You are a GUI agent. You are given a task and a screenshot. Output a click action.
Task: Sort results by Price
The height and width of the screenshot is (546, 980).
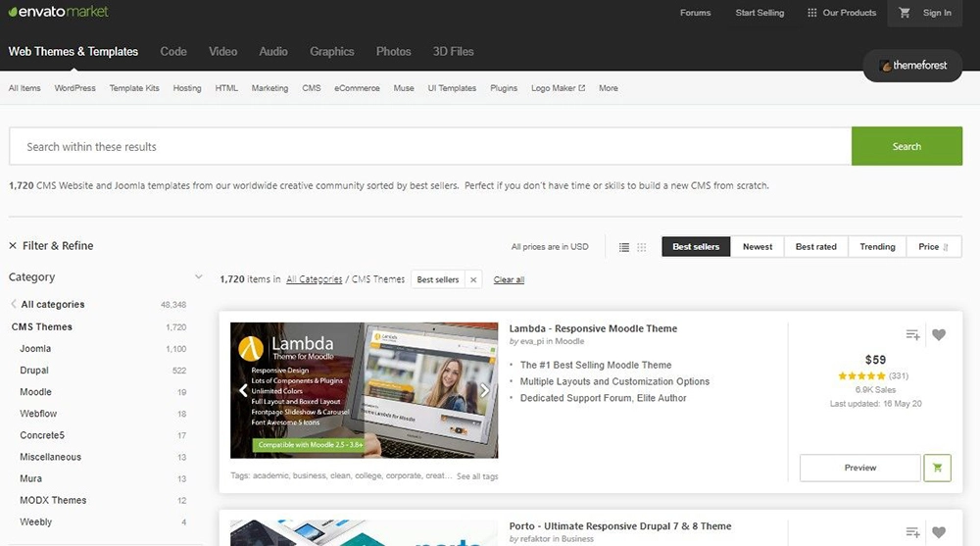[x=934, y=247]
